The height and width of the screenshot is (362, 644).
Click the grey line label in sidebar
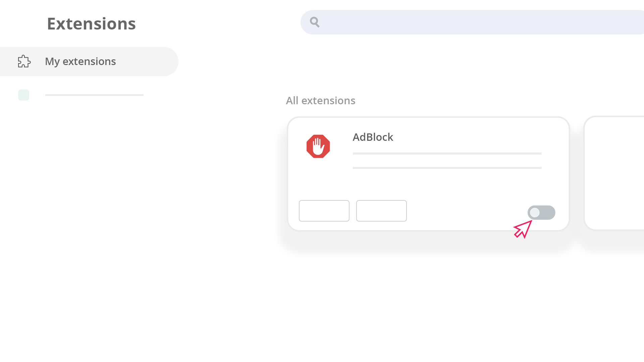point(94,95)
